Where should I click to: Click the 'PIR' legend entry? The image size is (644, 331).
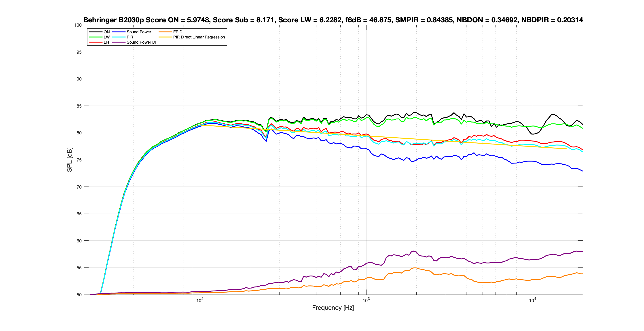click(x=130, y=37)
